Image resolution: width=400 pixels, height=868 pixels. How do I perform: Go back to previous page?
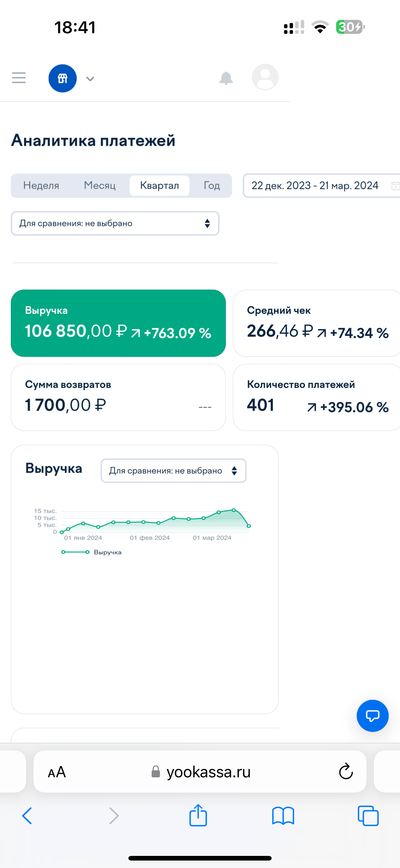[x=27, y=816]
